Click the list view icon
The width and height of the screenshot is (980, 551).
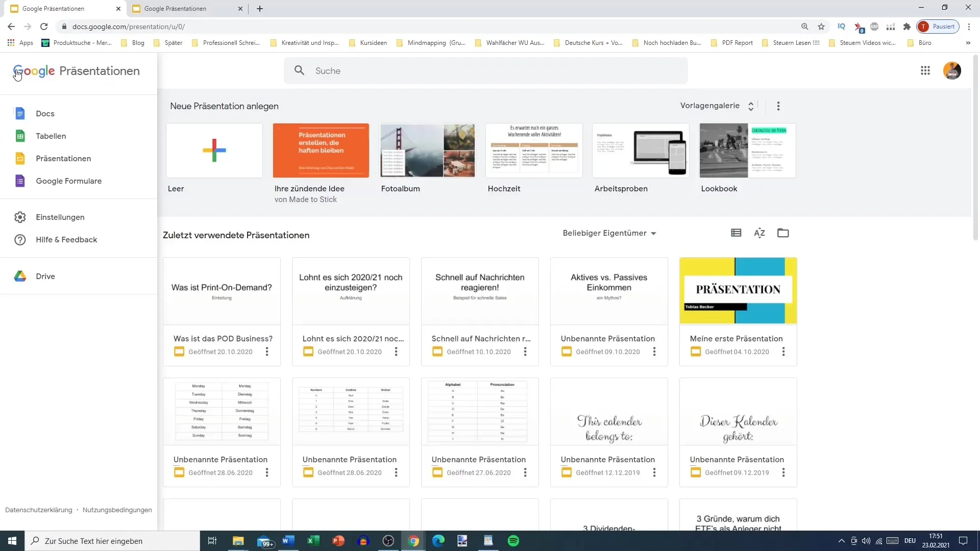(x=736, y=233)
